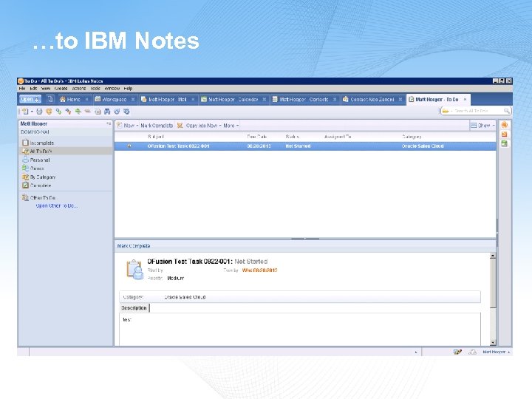Click the Category column header
Image resolution: width=532 pixels, height=399 pixels.
coord(412,137)
